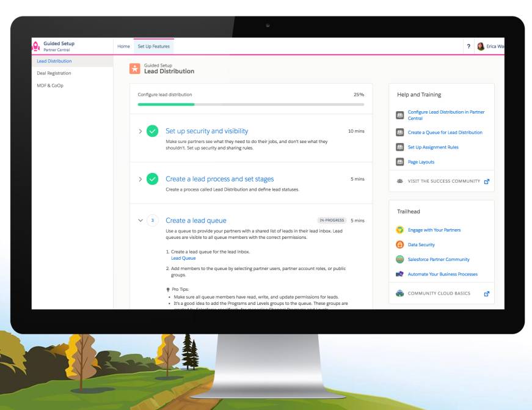
Task: Click the green checkmark for lead process step
Action: click(152, 179)
